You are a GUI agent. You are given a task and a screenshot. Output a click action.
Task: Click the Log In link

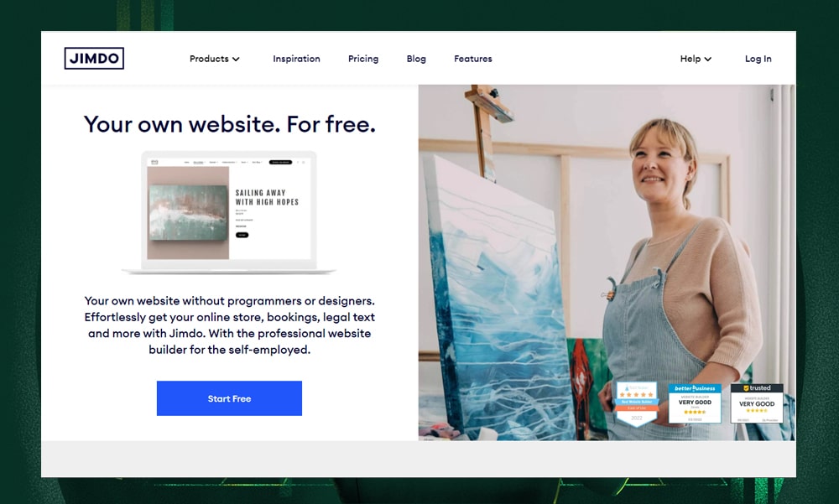pyautogui.click(x=758, y=59)
